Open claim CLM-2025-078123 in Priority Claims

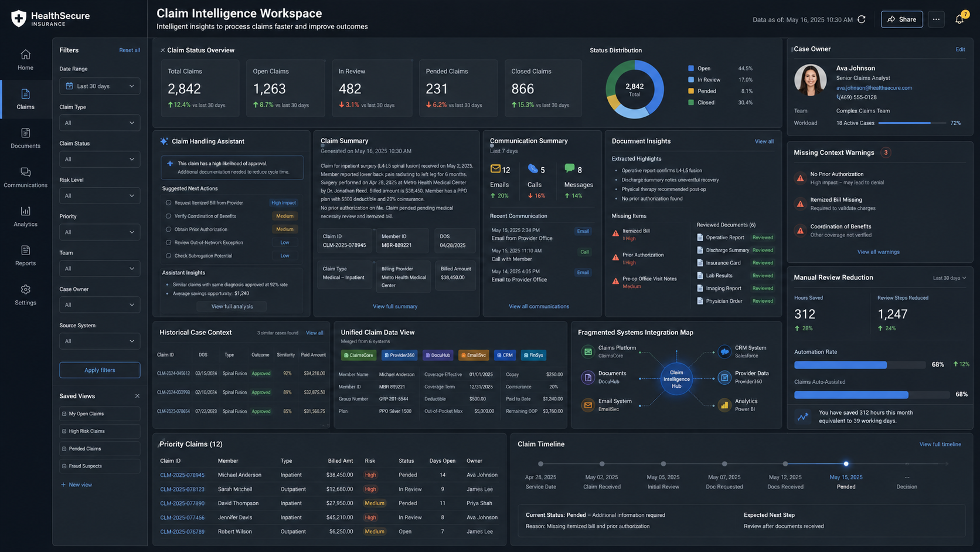coord(182,489)
